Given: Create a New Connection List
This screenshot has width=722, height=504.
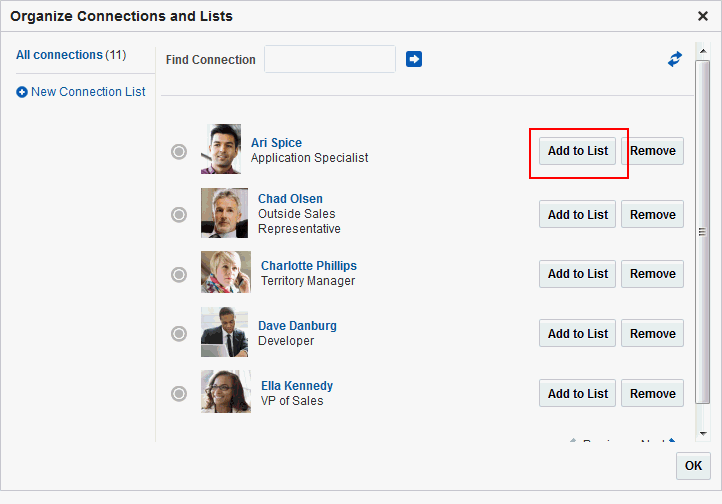Looking at the screenshot, I should click(x=88, y=92).
